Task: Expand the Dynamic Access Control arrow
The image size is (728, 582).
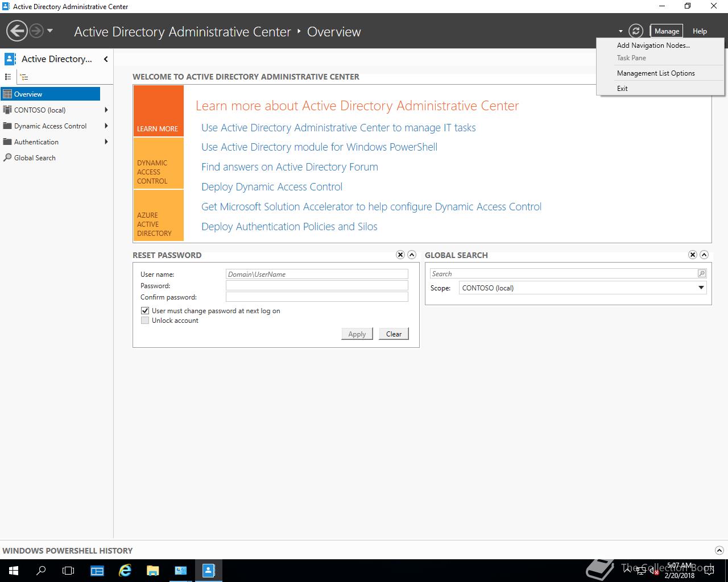Action: click(x=106, y=126)
